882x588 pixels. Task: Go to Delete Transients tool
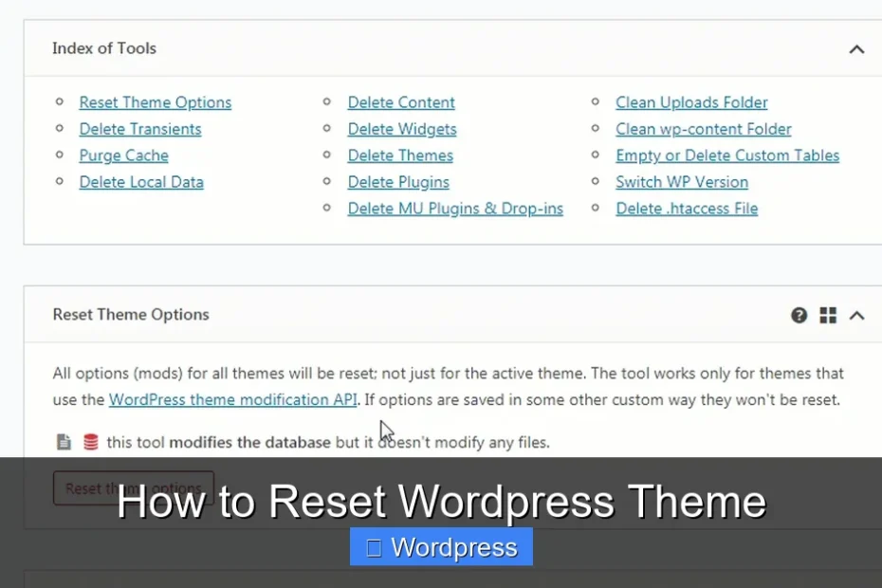pos(140,129)
